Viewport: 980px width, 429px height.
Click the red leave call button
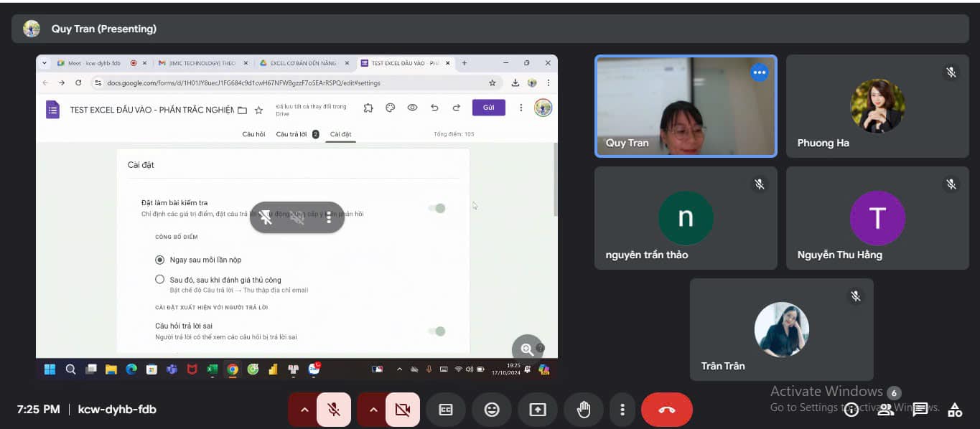point(666,410)
